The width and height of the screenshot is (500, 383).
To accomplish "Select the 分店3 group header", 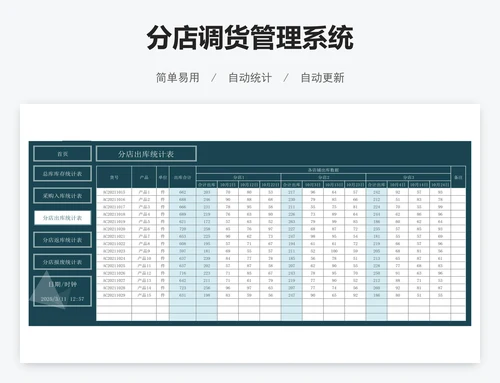I will 408,177.
